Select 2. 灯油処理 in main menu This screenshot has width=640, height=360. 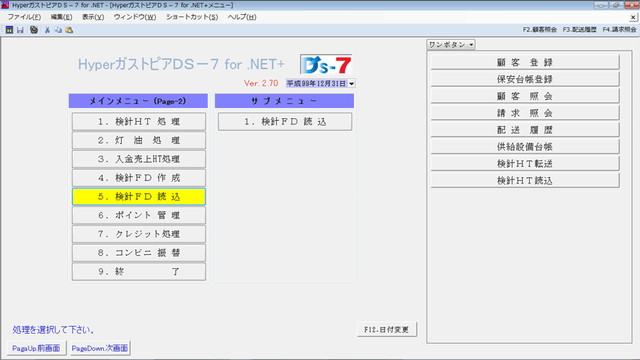pos(139,140)
